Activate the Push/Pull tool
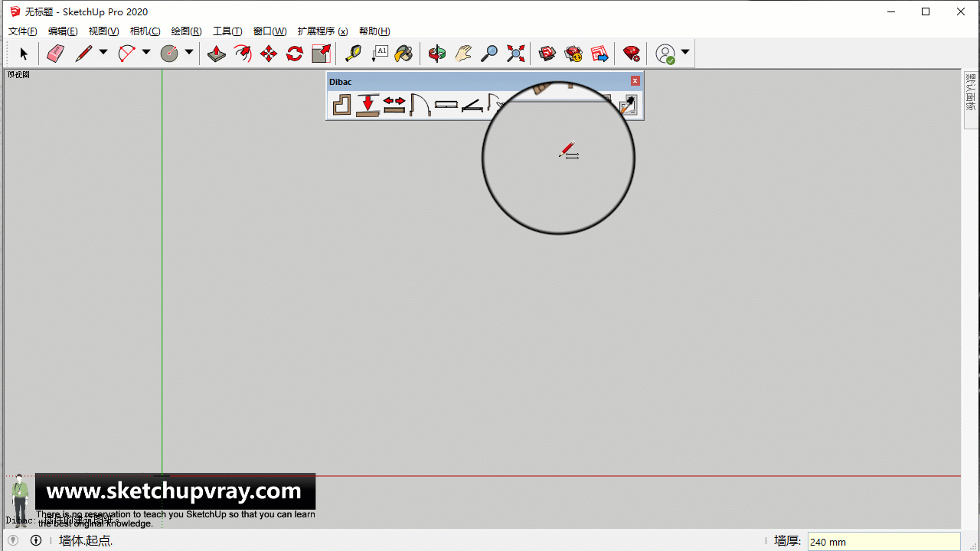 (217, 54)
